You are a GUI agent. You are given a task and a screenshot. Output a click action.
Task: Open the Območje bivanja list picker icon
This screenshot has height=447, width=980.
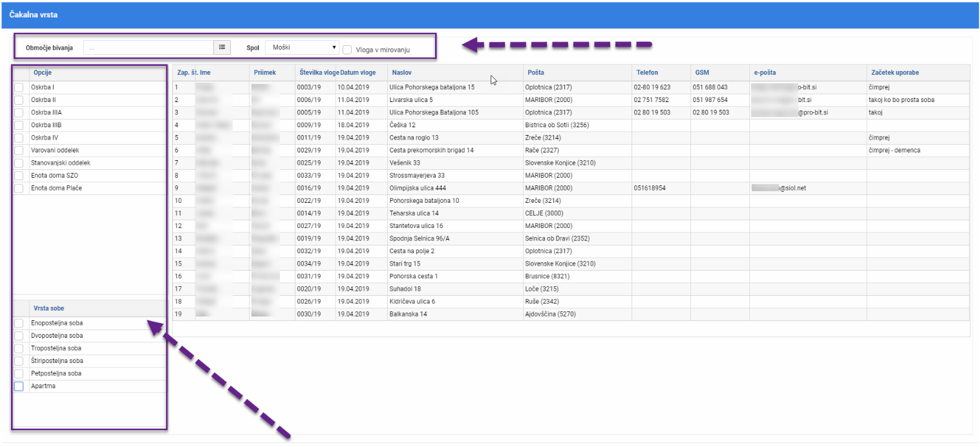pos(222,47)
